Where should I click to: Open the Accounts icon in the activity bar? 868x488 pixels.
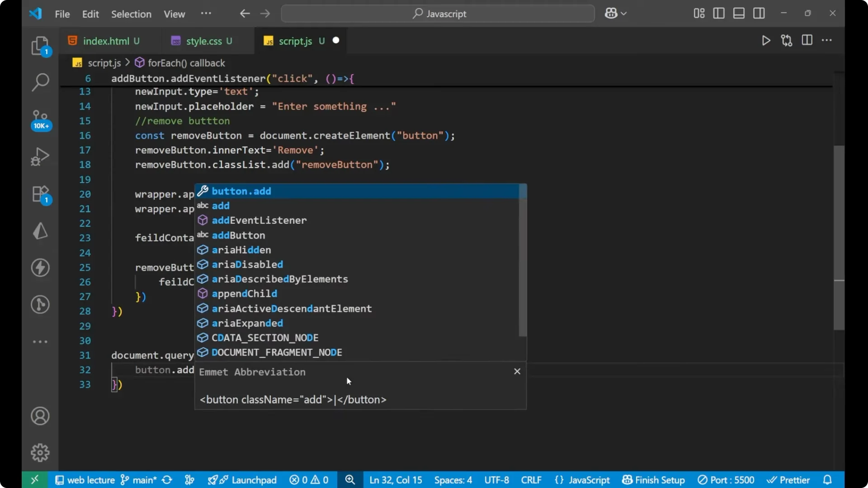coord(40,416)
